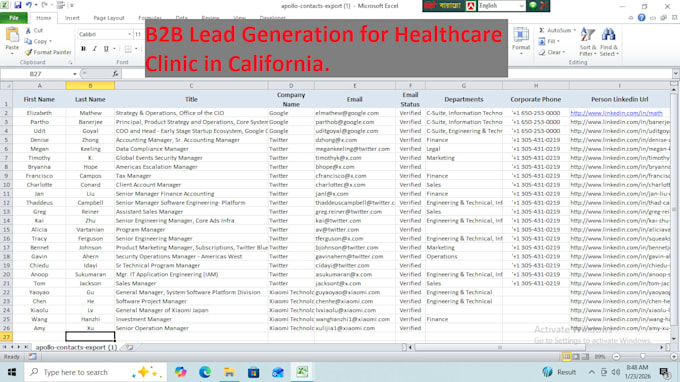This screenshot has height=382, width=680.
Task: Open the Windows Start button
Action: [x=12, y=372]
